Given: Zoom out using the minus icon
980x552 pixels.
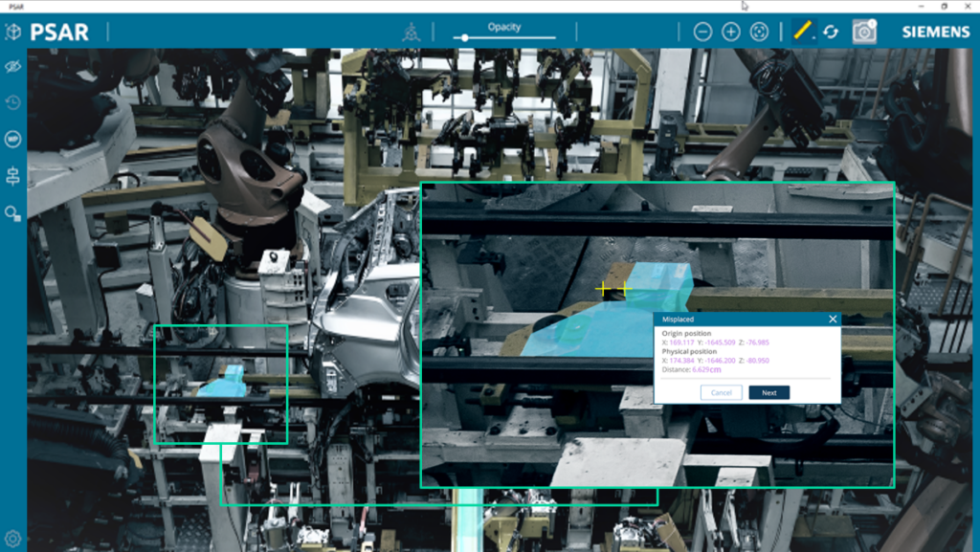Looking at the screenshot, I should [x=702, y=31].
